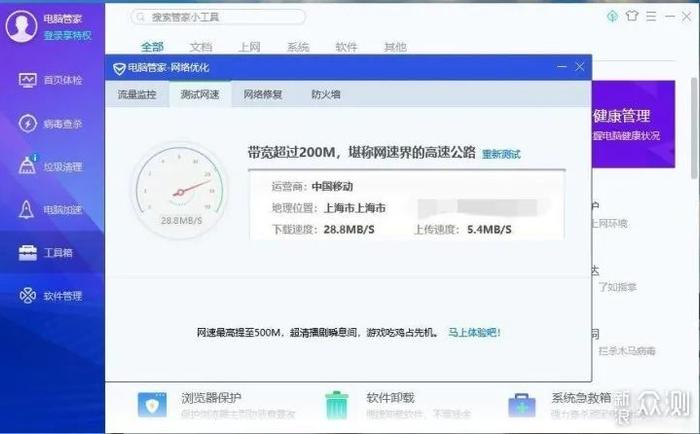Click the vertical scrollbar of the main window

(x=694, y=128)
